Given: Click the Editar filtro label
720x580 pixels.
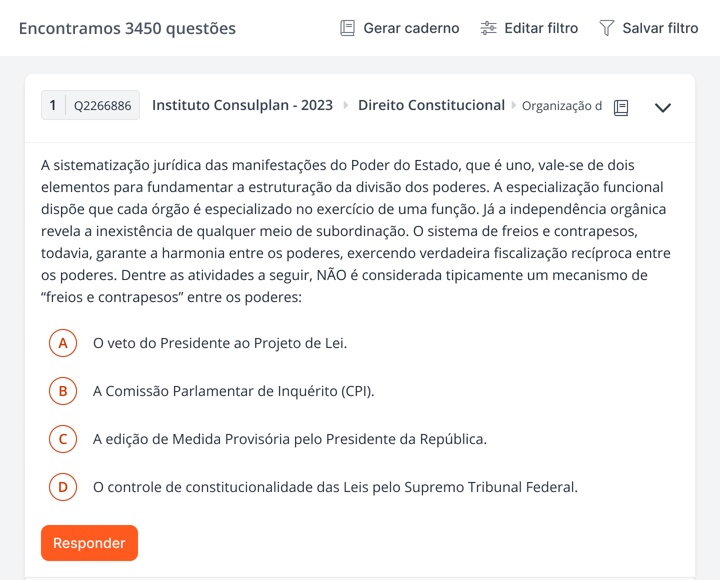Looking at the screenshot, I should [541, 28].
